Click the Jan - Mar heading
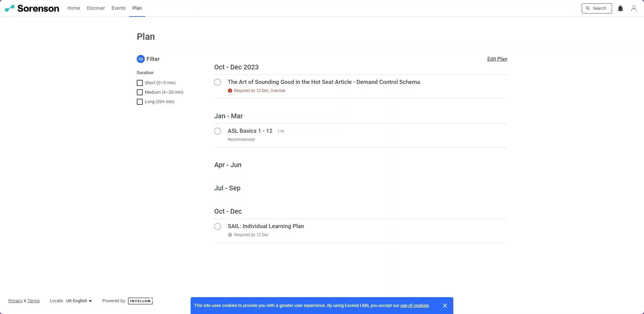Image resolution: width=644 pixels, height=314 pixels. click(228, 116)
